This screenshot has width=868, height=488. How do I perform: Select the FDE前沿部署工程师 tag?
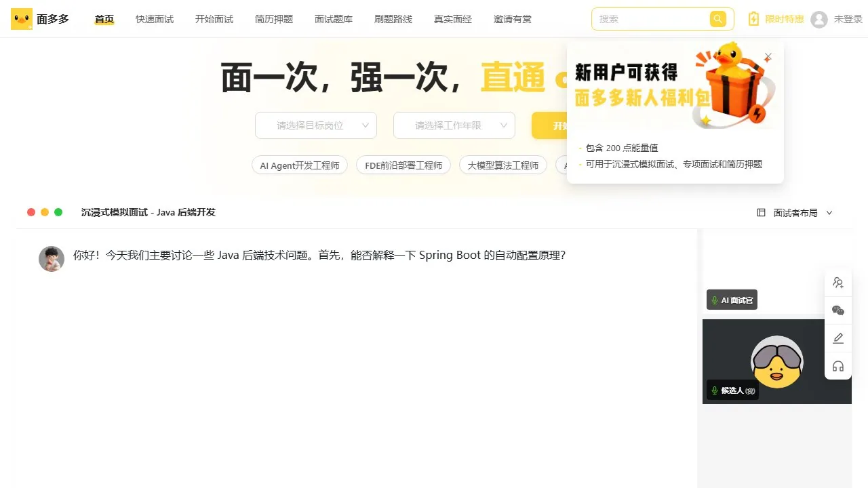[x=403, y=165]
